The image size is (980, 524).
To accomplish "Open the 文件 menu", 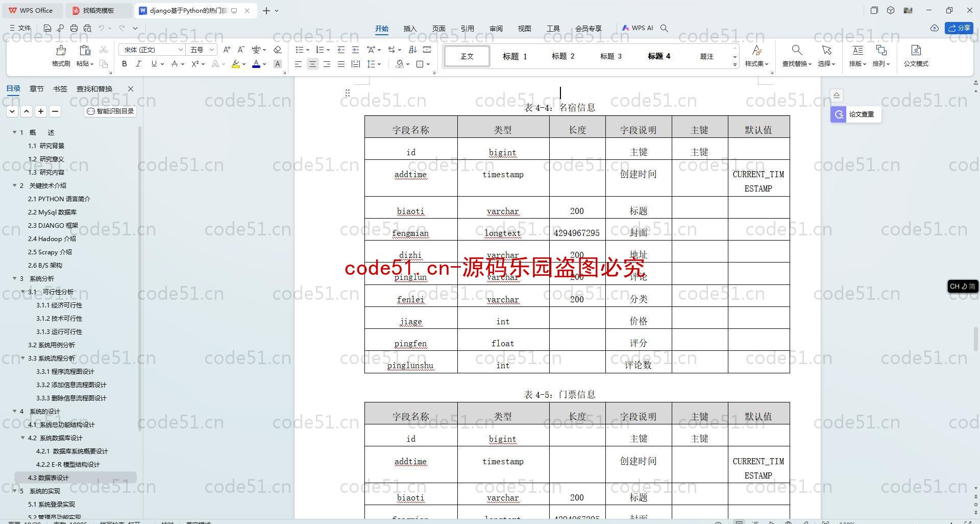I will [20, 28].
